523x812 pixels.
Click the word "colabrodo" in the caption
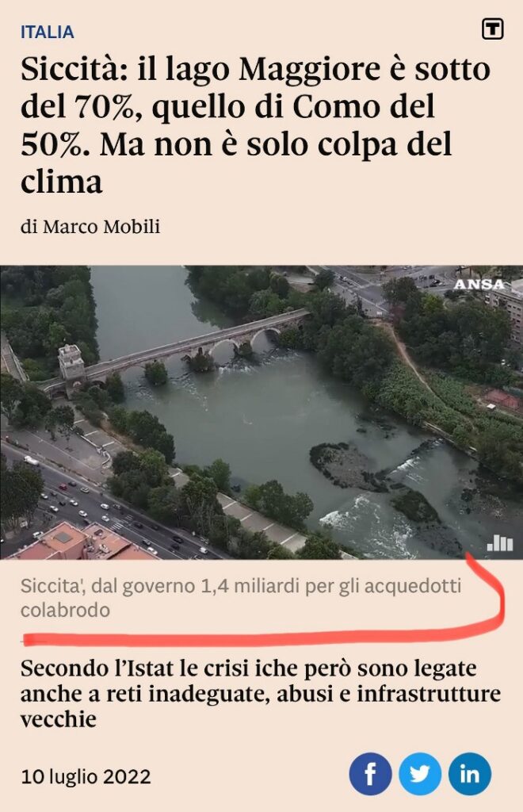(x=65, y=610)
